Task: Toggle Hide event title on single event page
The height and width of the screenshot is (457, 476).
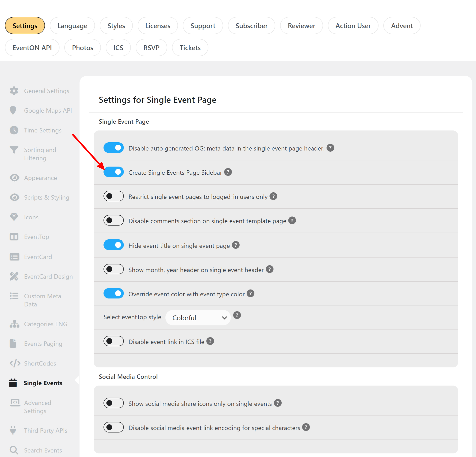Action: [114, 245]
